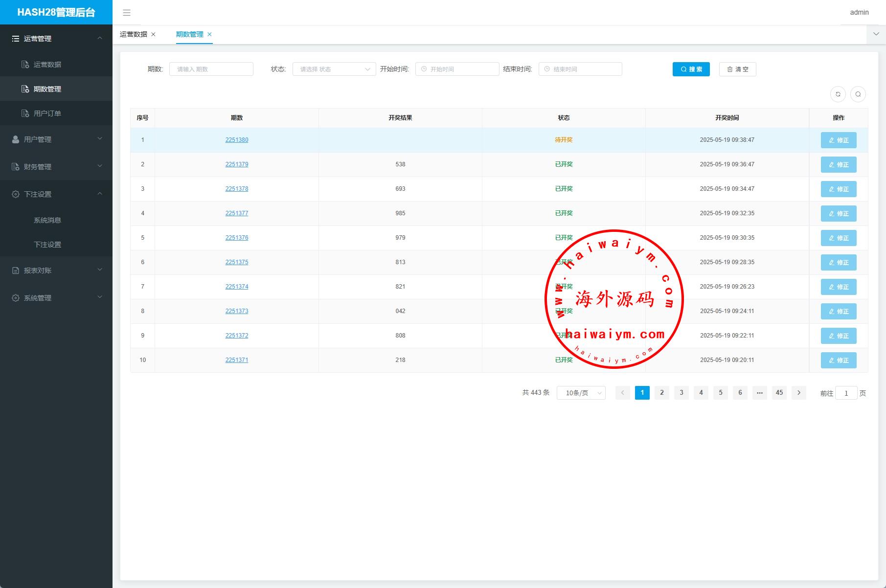The height and width of the screenshot is (588, 886).
Task: Expand the 用户管理 sidebar menu
Action: [x=56, y=139]
